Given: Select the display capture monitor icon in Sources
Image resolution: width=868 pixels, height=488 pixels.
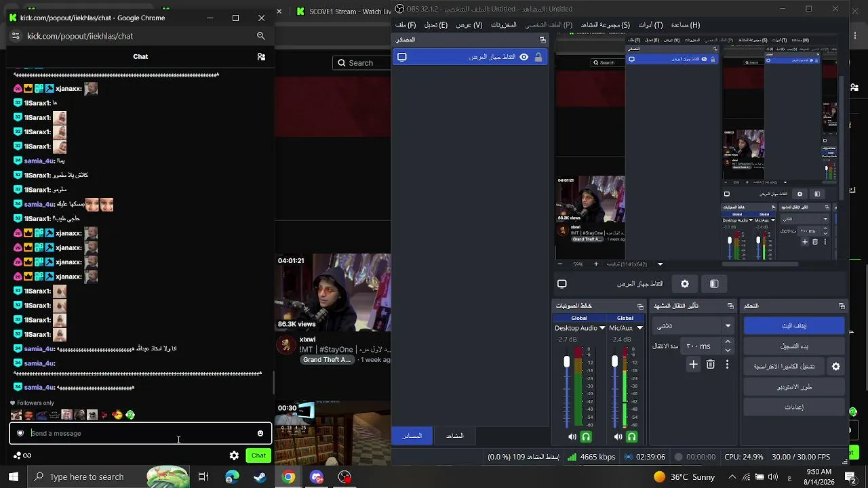Looking at the screenshot, I should point(402,58).
